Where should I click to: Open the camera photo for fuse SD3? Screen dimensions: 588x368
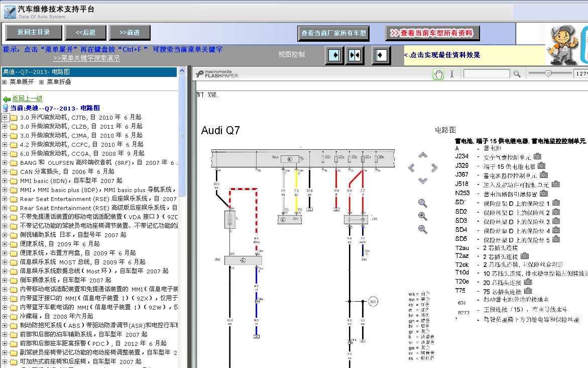click(556, 221)
